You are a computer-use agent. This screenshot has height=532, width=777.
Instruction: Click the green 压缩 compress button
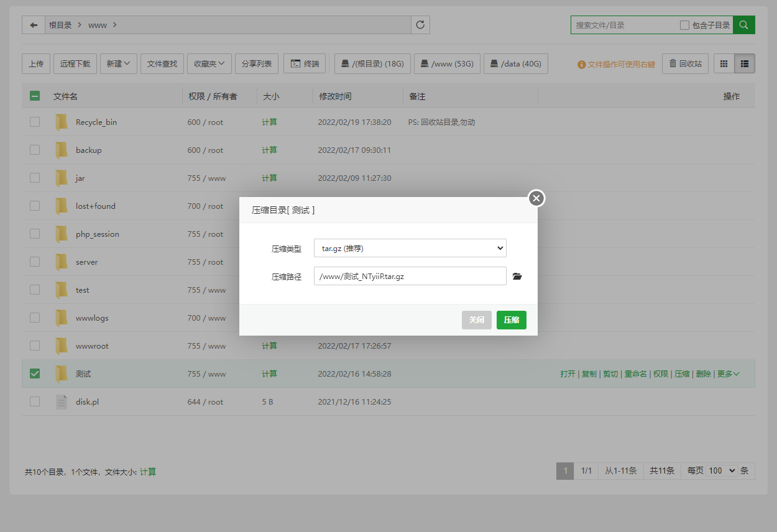click(x=511, y=320)
